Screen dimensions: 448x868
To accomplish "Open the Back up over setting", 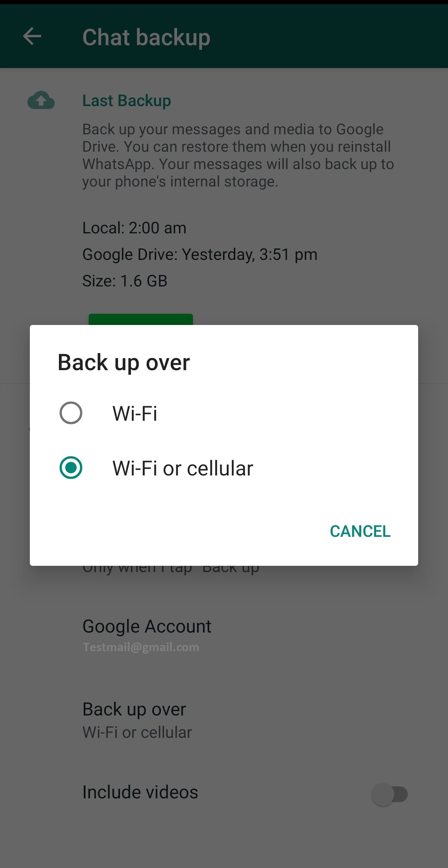I will coord(224,720).
